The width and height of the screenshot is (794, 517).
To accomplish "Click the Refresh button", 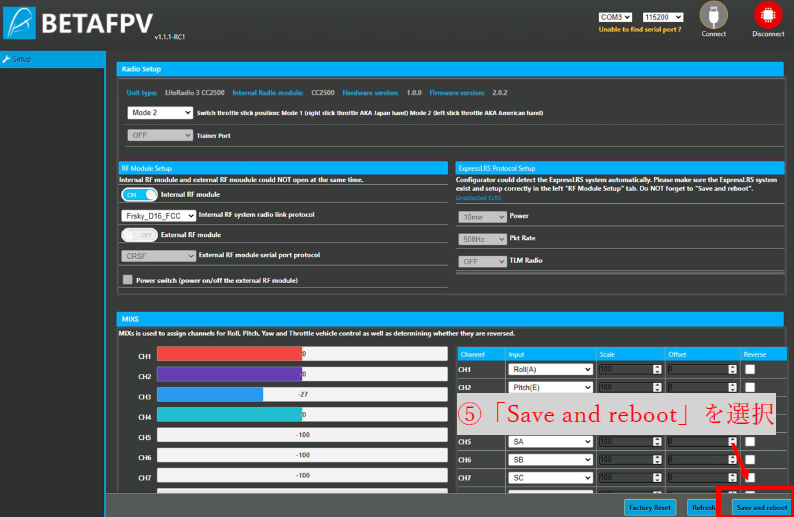I will pos(702,507).
